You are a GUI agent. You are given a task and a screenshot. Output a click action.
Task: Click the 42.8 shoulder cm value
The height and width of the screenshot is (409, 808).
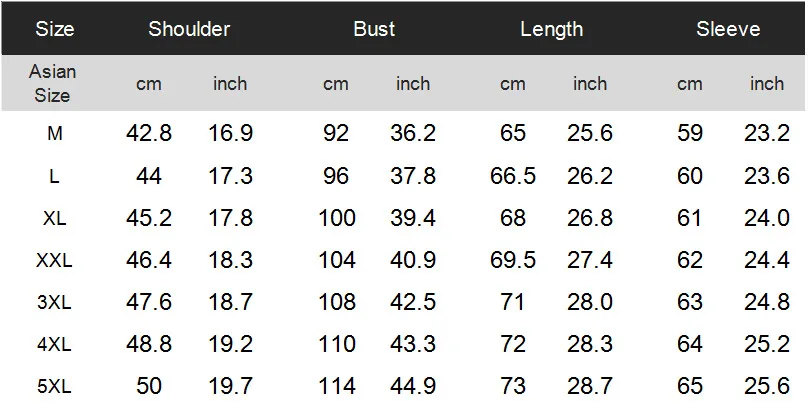pos(148,134)
